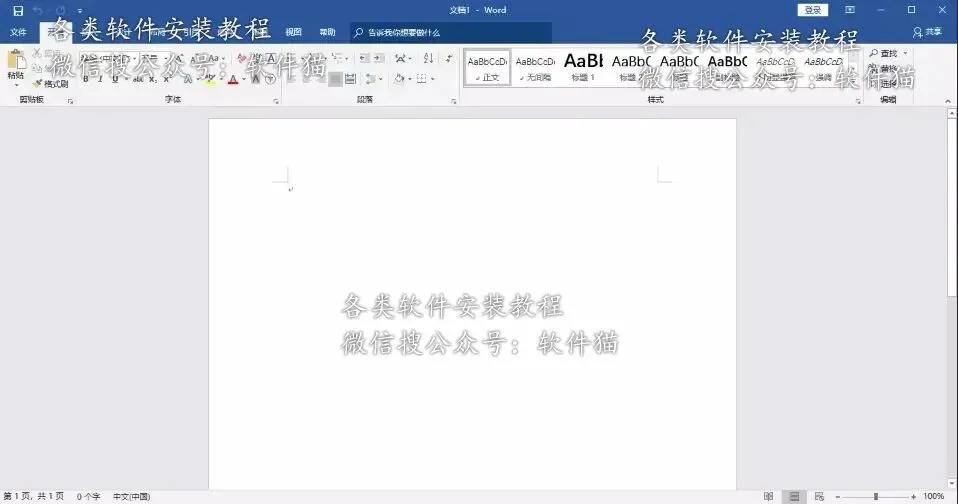Switch to the 视图 (View) tab
The width and height of the screenshot is (958, 504).
(x=294, y=32)
